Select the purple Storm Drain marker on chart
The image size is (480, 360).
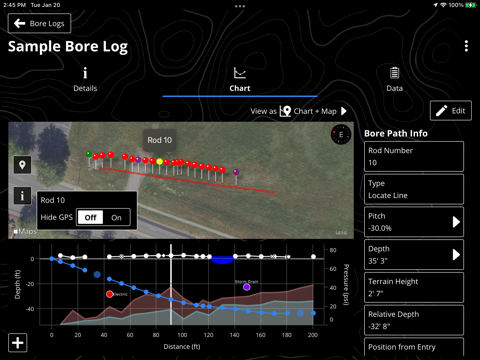[x=247, y=287]
